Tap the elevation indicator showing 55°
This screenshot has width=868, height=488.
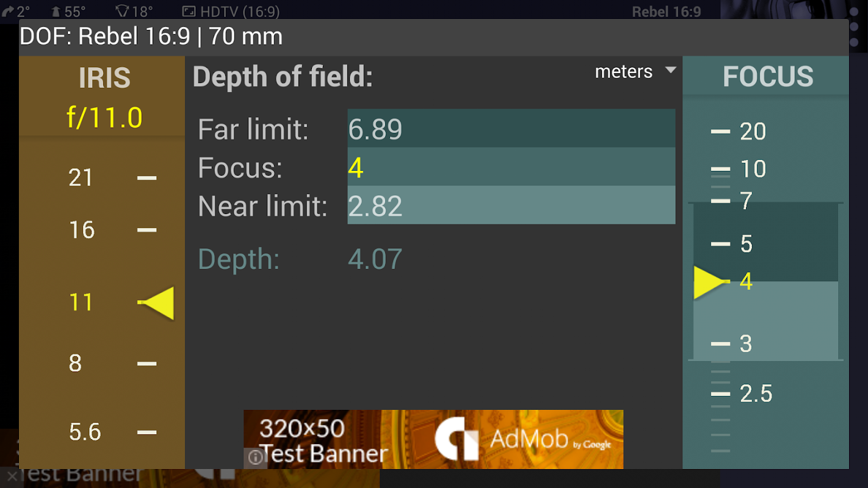click(68, 11)
